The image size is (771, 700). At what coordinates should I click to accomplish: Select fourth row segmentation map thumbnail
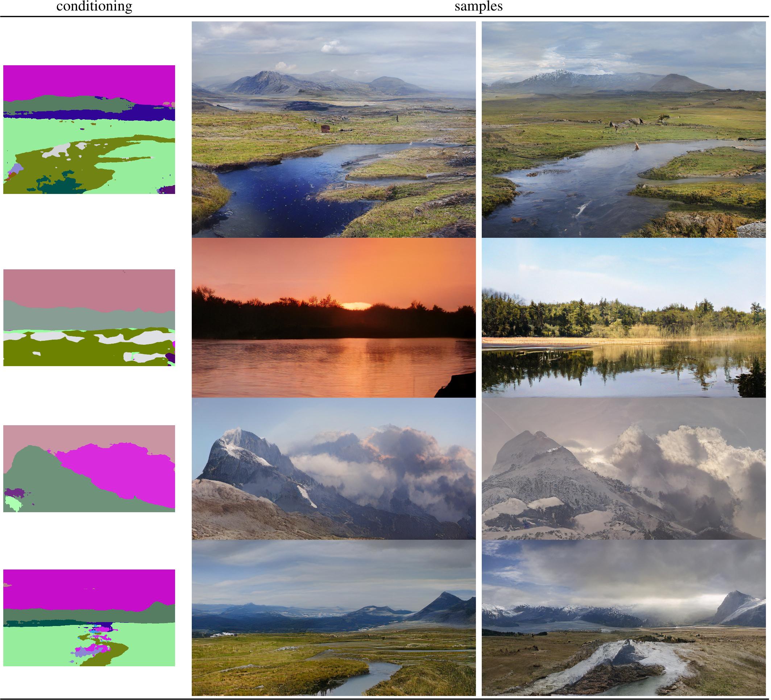pyautogui.click(x=89, y=617)
